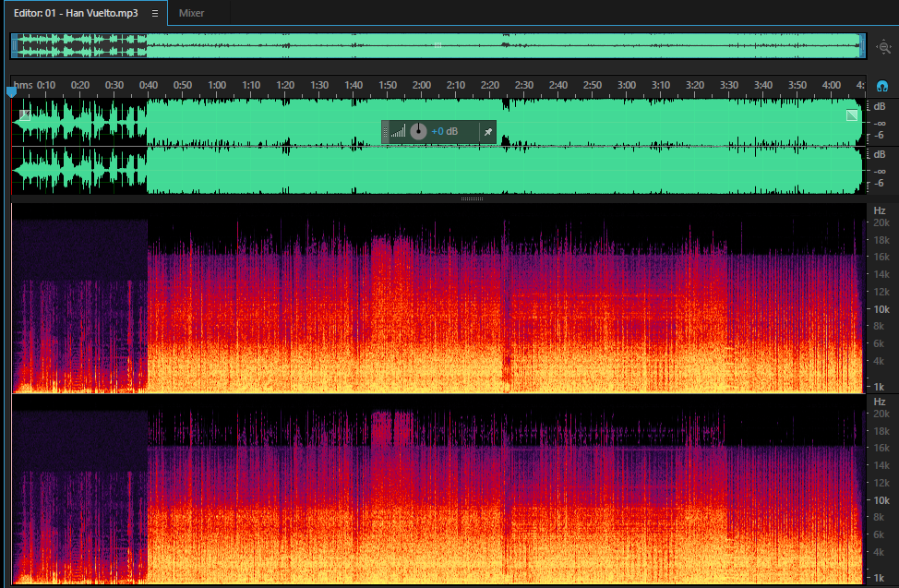Click 3:10 on the time ruler
The width and height of the screenshot is (899, 588).
coord(661,85)
